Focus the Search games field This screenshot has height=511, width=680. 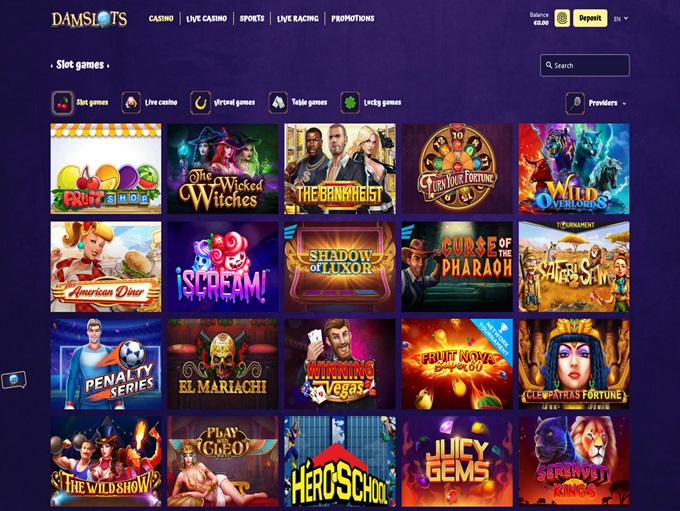[x=585, y=66]
